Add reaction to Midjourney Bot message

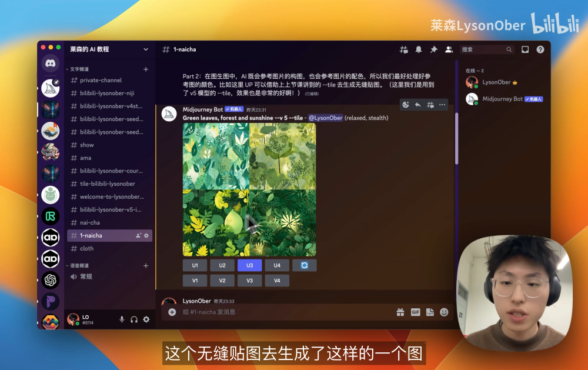(406, 105)
